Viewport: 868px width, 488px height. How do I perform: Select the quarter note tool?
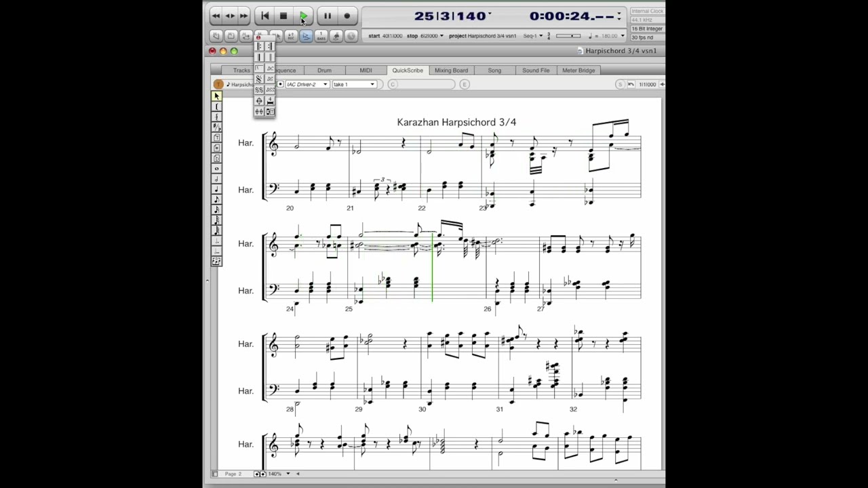(x=216, y=188)
